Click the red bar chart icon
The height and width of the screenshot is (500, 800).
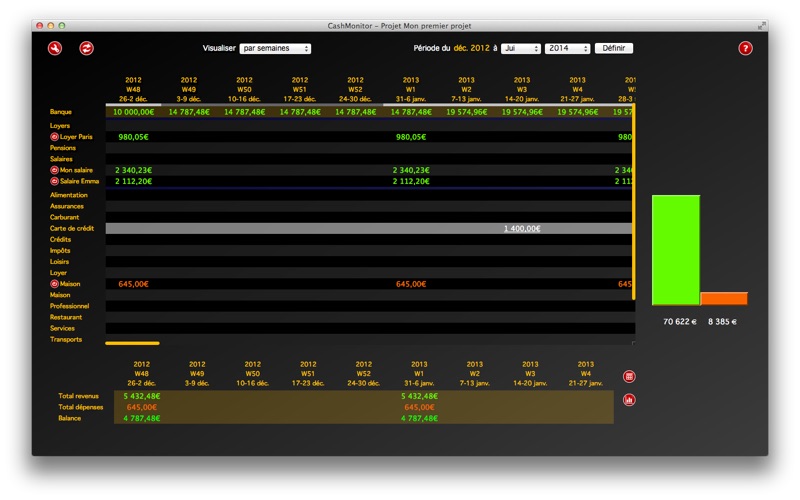point(629,400)
